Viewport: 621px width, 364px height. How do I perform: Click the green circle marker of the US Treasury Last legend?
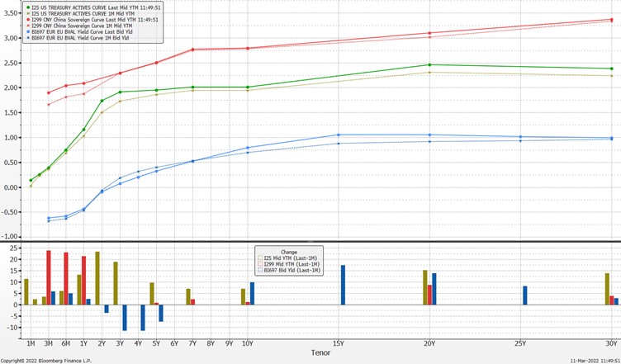coord(28,7)
